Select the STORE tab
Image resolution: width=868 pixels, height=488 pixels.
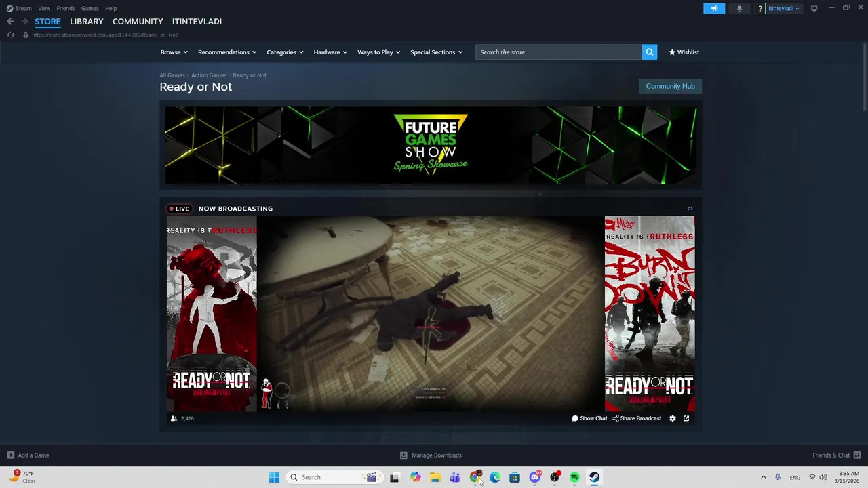click(47, 22)
